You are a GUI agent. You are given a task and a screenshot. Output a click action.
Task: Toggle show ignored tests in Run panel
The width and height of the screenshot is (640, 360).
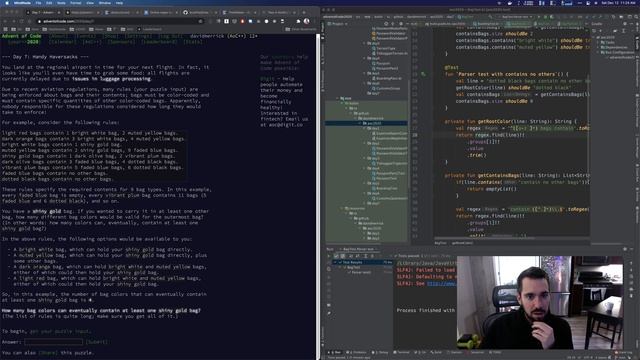pyautogui.click(x=342, y=256)
